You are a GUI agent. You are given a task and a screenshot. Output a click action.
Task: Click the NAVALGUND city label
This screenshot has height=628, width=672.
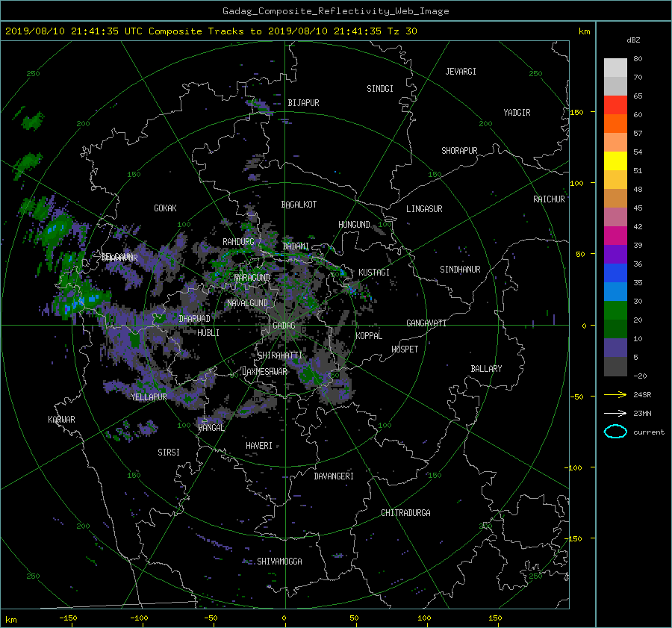pyautogui.click(x=247, y=302)
